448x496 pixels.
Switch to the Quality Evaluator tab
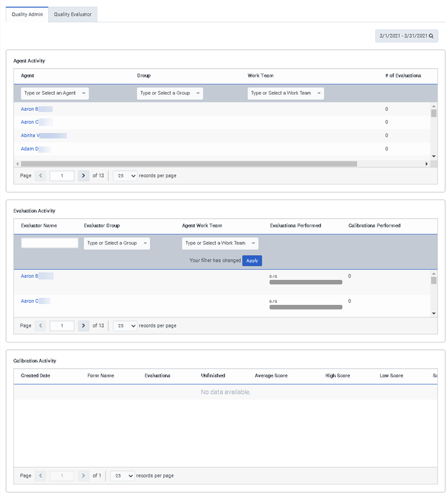point(73,14)
